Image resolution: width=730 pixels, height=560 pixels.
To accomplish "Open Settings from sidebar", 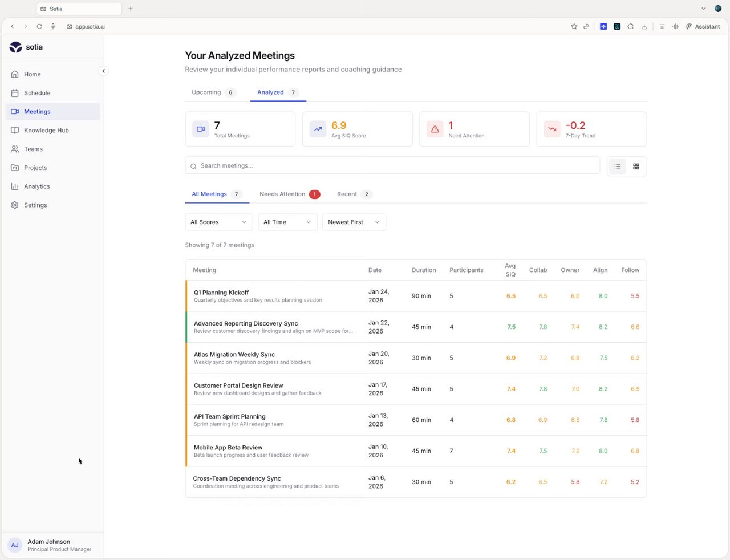I will [52, 205].
